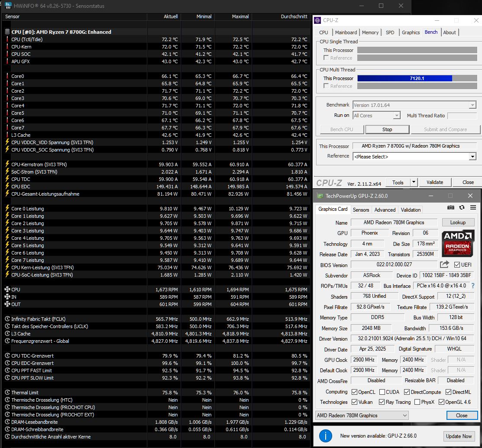482x448 pixels.
Task: Toggle Vulkan checkbox
Action: click(354, 402)
